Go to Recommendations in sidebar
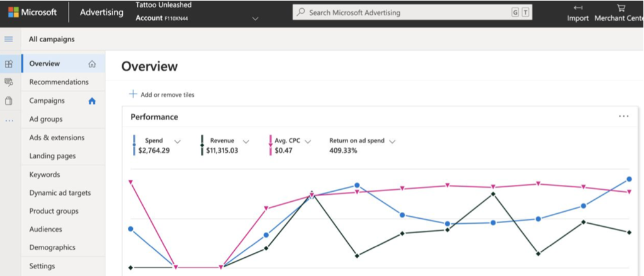The height and width of the screenshot is (276, 644). click(59, 82)
